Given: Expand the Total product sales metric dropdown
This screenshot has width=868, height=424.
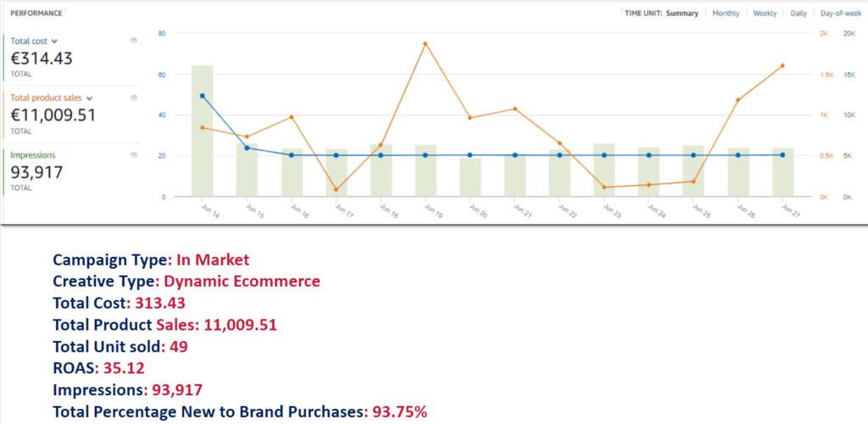Looking at the screenshot, I should tap(89, 98).
